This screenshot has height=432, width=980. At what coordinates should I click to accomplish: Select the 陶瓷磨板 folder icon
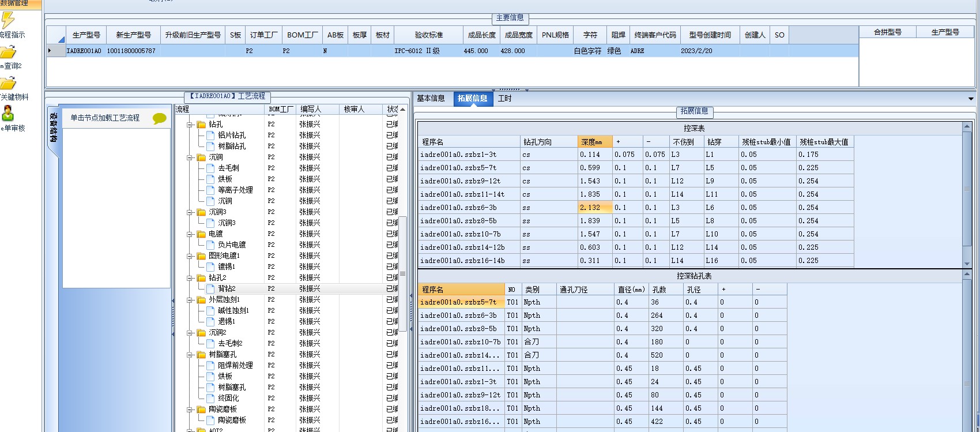point(201,410)
